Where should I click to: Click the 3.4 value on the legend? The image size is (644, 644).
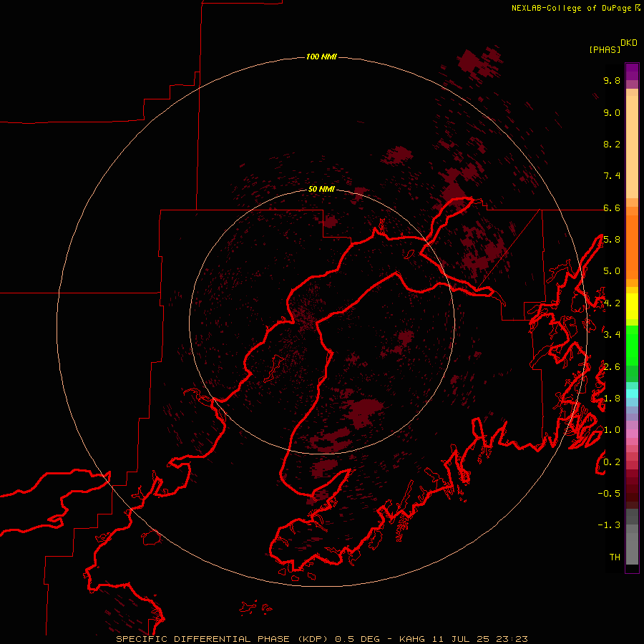[x=612, y=335]
